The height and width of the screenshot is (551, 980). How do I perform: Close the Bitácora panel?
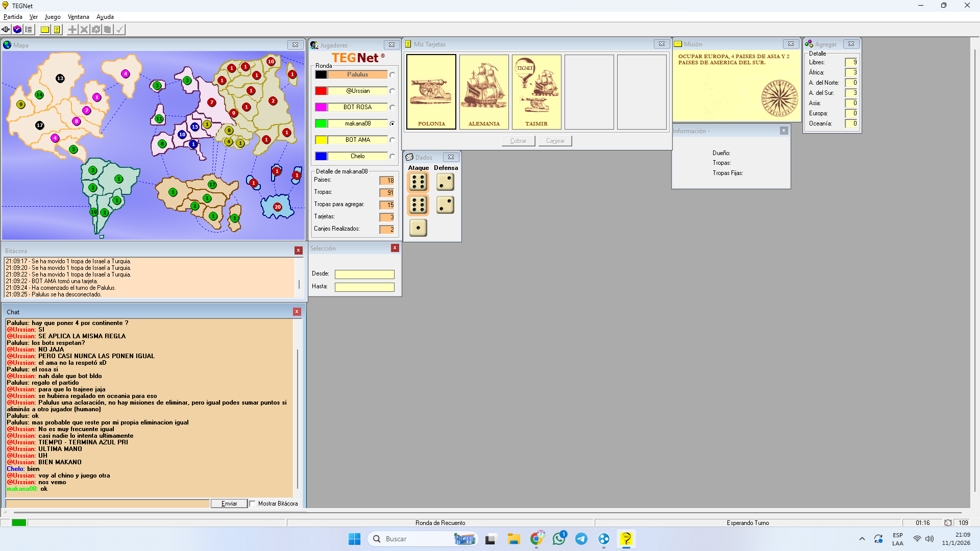(x=299, y=251)
